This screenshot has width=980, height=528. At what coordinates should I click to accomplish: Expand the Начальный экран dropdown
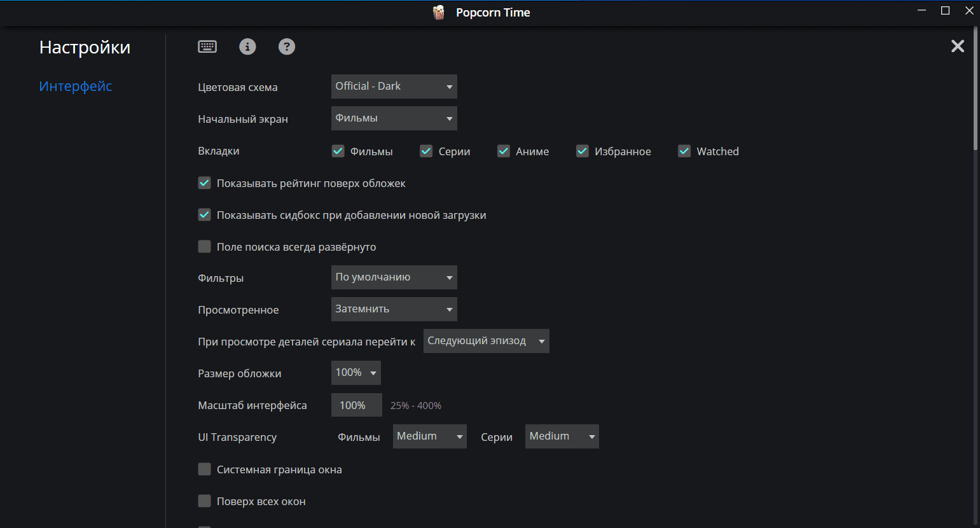tap(394, 118)
